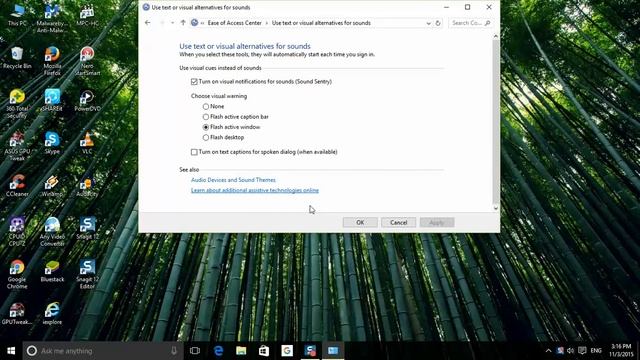Screen dimensions: 640x360
Task: Select the Recycle Bin desktop icon
Action: point(17,58)
